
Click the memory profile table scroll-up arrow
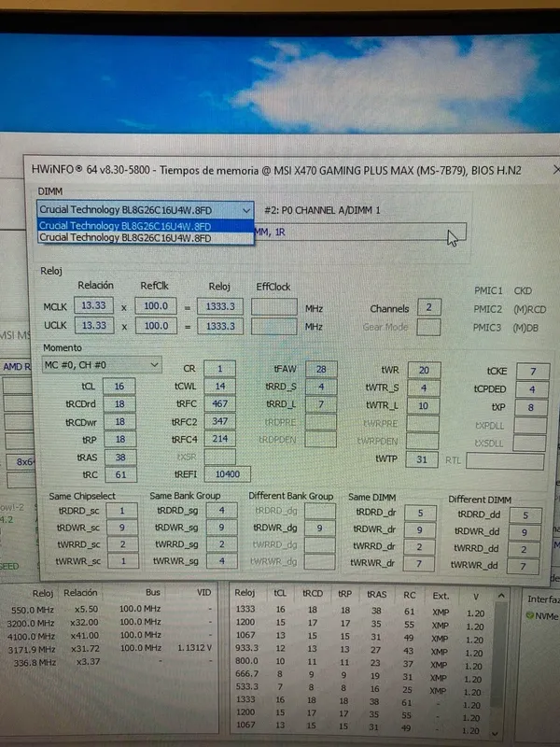[500, 596]
